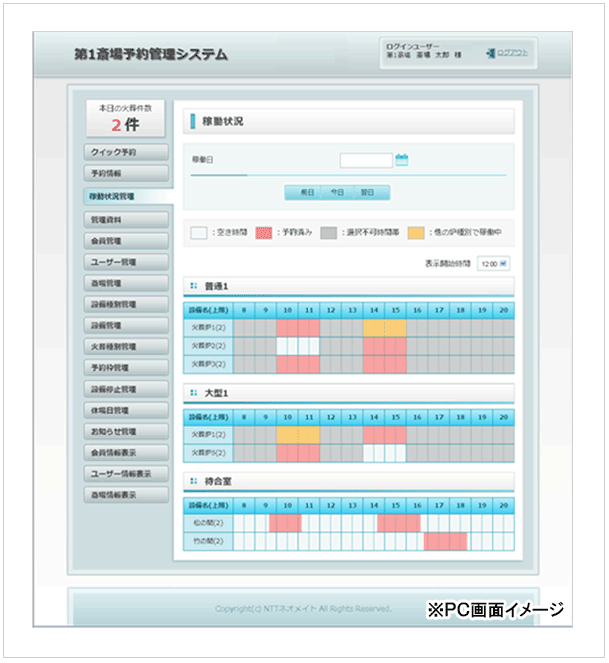
Task: Click the logout door icon
Action: tap(489, 52)
